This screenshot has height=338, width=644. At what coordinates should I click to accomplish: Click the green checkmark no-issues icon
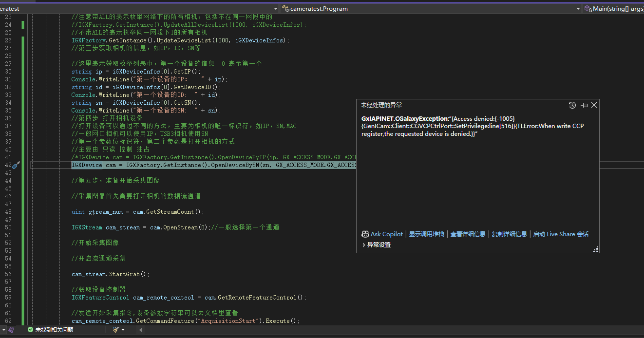[30, 330]
